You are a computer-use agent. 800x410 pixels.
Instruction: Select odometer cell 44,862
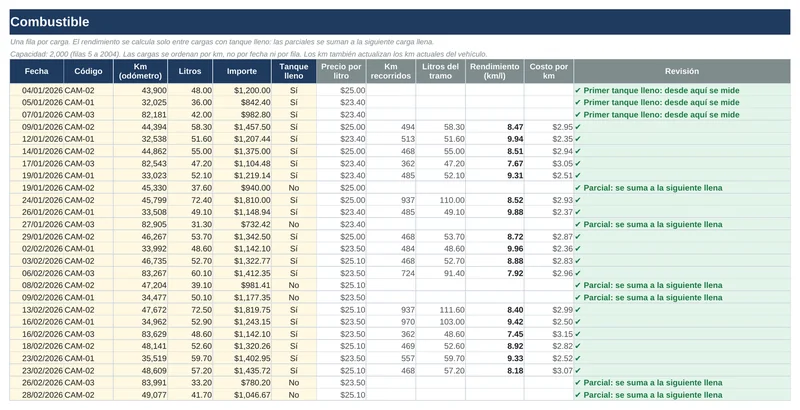click(140, 151)
